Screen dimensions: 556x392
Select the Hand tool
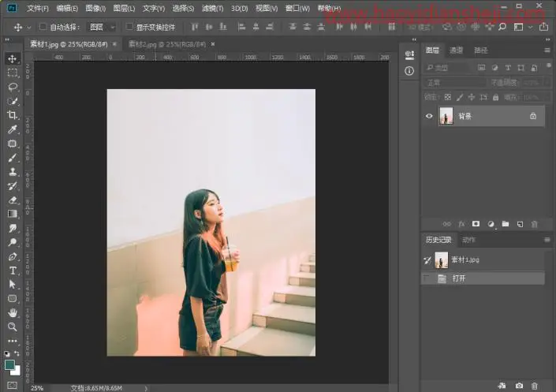(x=13, y=312)
